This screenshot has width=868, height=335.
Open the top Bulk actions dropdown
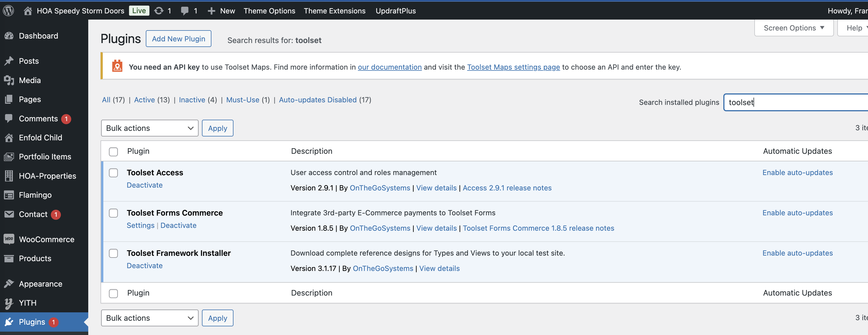coord(150,128)
